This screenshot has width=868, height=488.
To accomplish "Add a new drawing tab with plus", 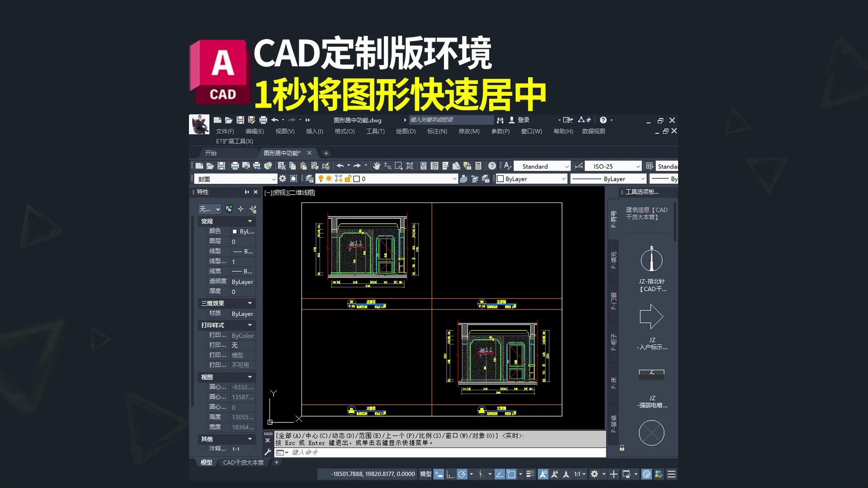I will [326, 153].
